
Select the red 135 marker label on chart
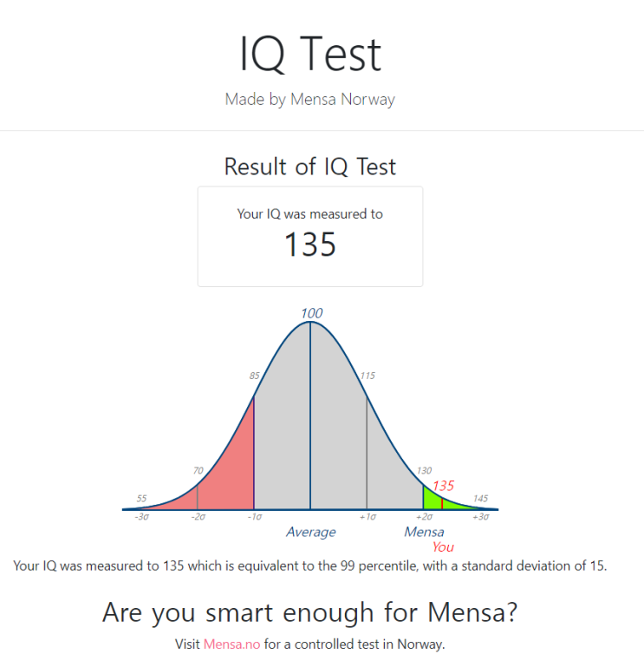[443, 486]
